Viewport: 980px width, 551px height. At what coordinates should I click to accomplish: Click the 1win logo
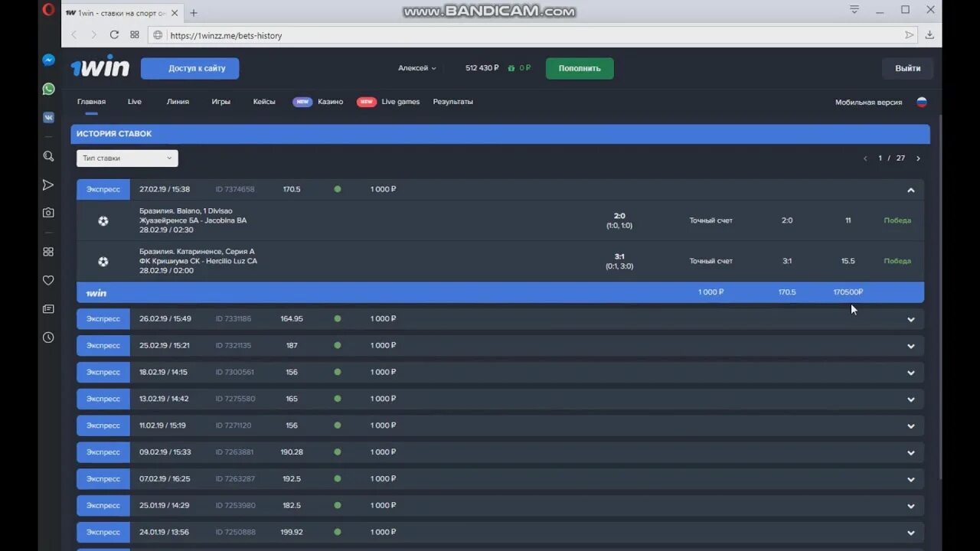pos(100,68)
